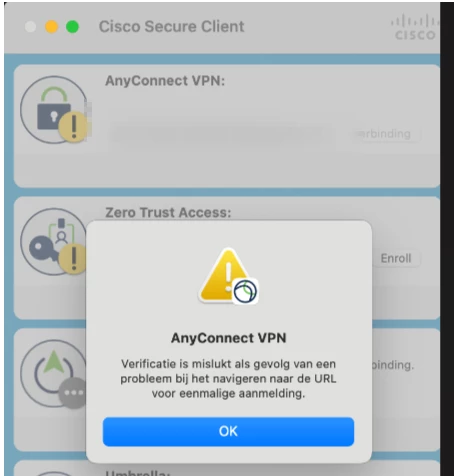Click the Zero Trust Access key badge icon
Viewport: 454px width, 476px height.
point(53,241)
